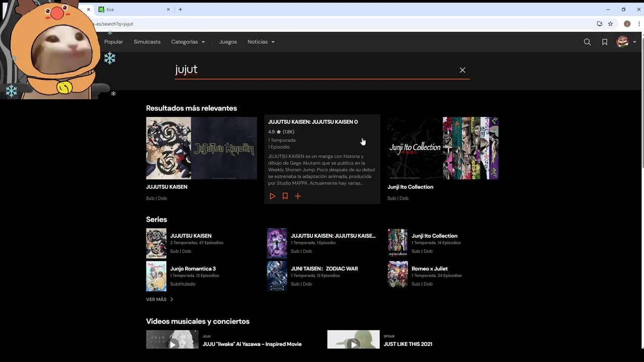Viewport: 644px width, 362px height.
Task: Switch to the Kick browser tab
Action: (x=134, y=10)
